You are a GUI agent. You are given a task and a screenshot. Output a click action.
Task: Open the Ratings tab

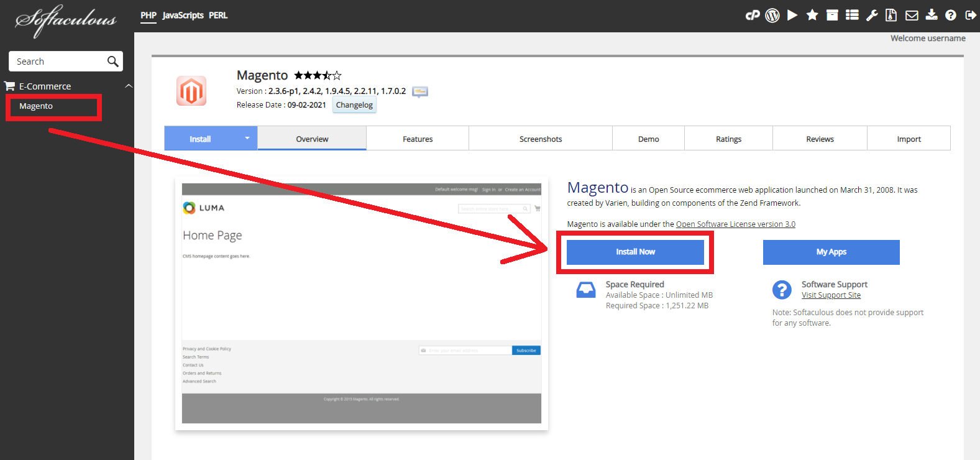pos(729,139)
